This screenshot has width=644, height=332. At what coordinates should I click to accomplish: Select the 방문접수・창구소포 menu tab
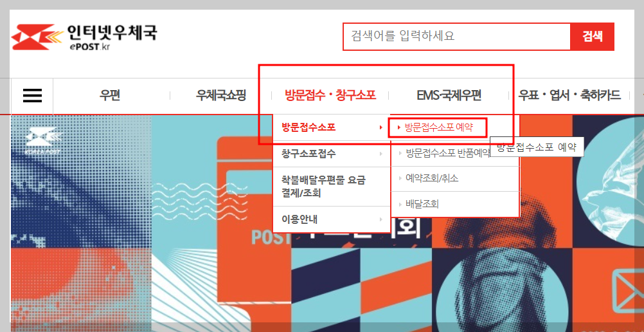click(330, 96)
